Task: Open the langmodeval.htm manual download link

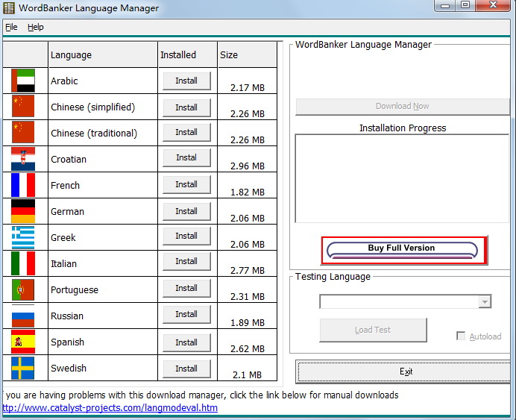Action: point(110,408)
